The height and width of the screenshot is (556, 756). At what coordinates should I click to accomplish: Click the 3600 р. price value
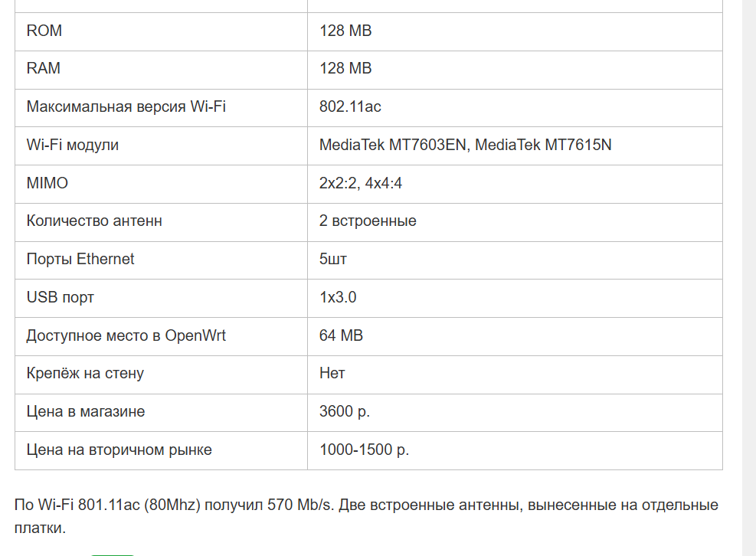coord(345,412)
